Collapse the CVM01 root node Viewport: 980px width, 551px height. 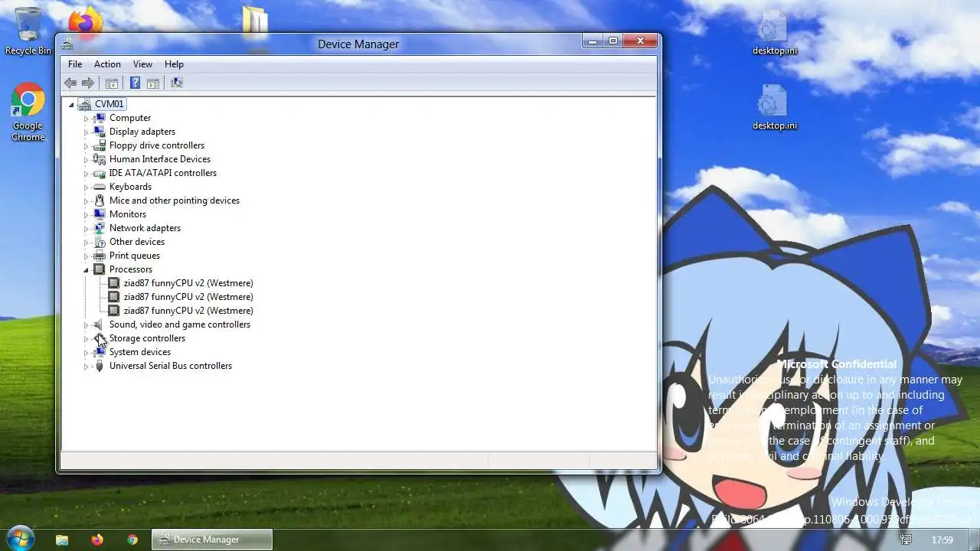[71, 105]
